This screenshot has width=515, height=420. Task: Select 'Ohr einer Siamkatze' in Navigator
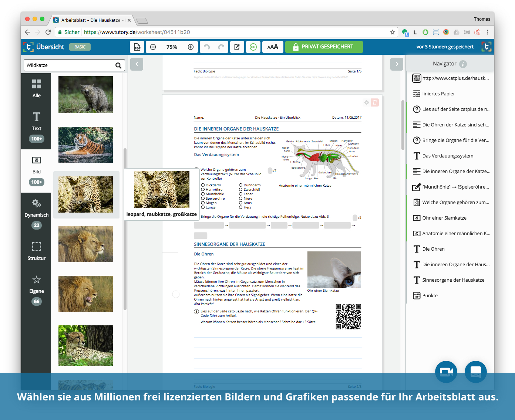451,218
